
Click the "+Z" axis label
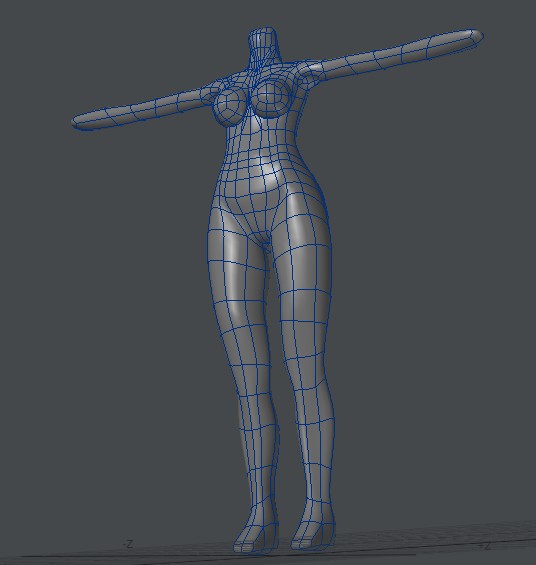[x=485, y=546]
